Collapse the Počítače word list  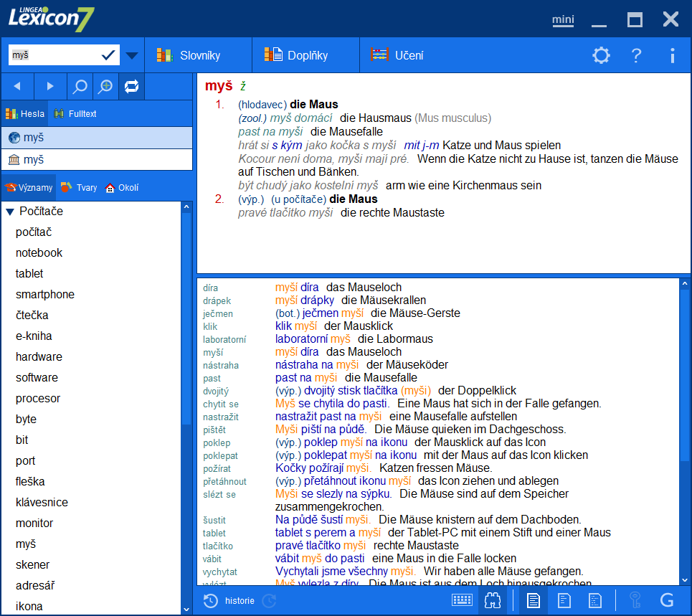click(x=8, y=211)
